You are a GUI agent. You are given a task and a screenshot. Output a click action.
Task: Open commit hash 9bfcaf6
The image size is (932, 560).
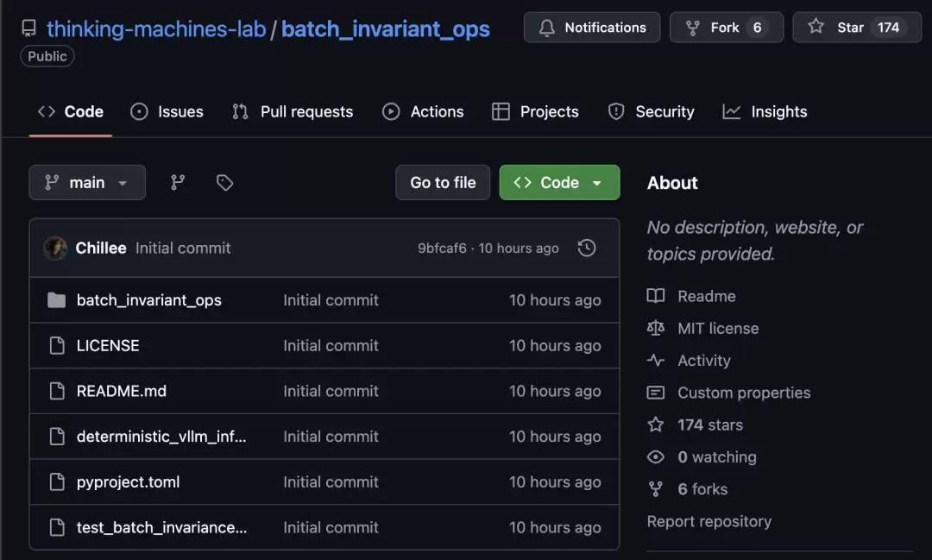coord(442,249)
